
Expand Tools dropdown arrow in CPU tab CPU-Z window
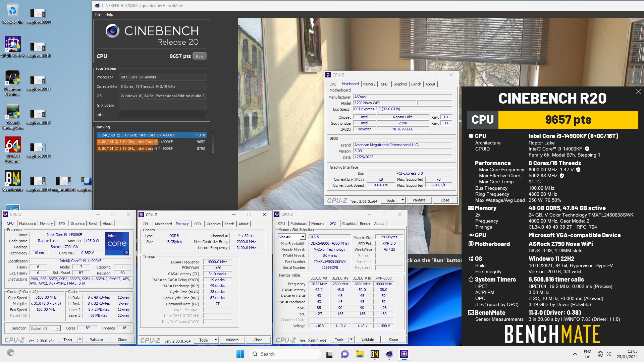click(80, 340)
